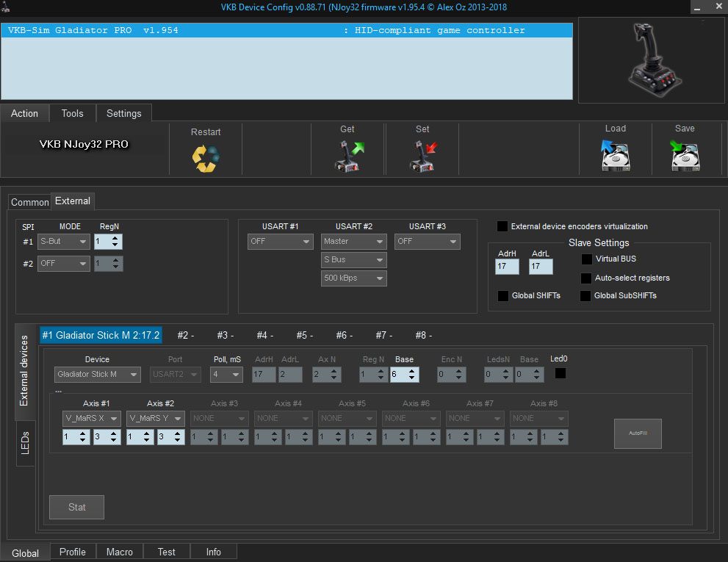The height and width of the screenshot is (562, 728).
Task: Switch to the Settings tab
Action: [123, 113]
